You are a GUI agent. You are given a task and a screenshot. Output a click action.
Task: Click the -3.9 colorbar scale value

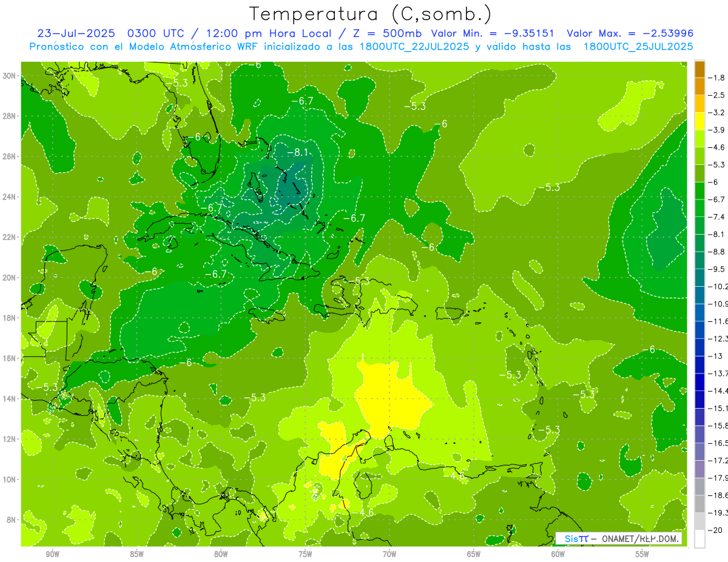(717, 130)
